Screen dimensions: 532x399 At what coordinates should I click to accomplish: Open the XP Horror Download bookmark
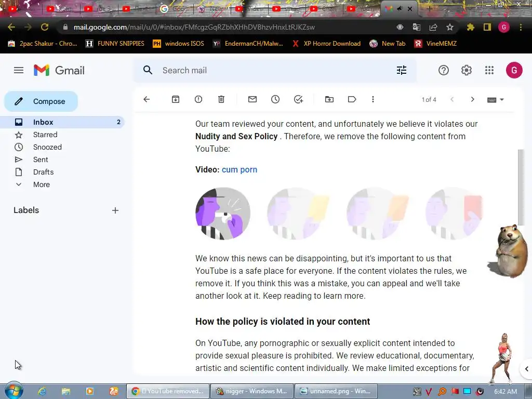pos(326,44)
